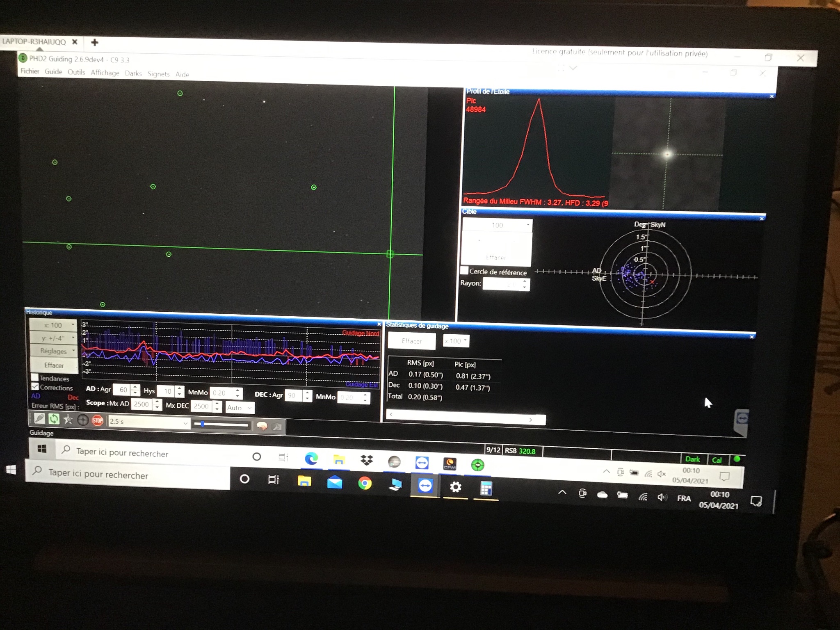Click the statistics panel horizontal scrollbar
This screenshot has height=630, width=840.
[466, 418]
